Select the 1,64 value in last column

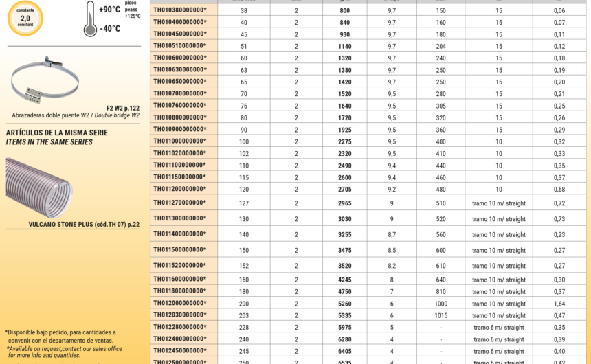pos(559,304)
